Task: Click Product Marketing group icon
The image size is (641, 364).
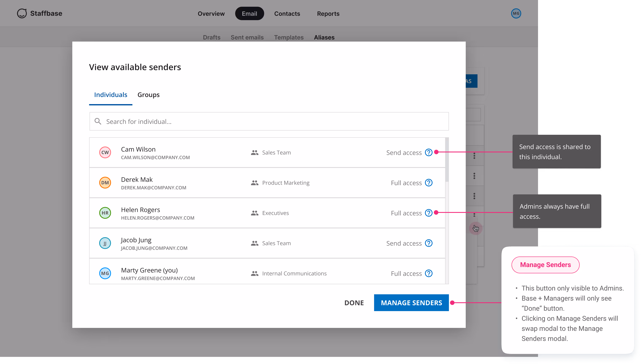Action: [254, 183]
